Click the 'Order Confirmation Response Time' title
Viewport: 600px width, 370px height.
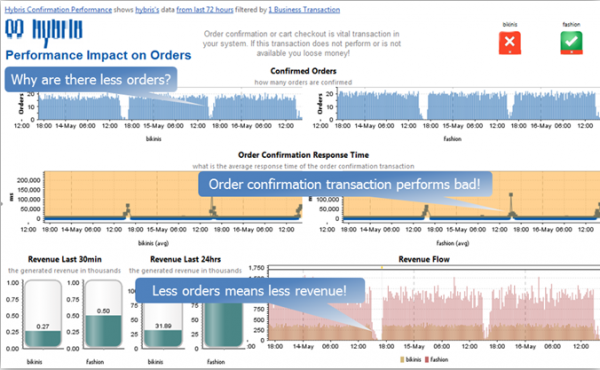click(x=303, y=155)
